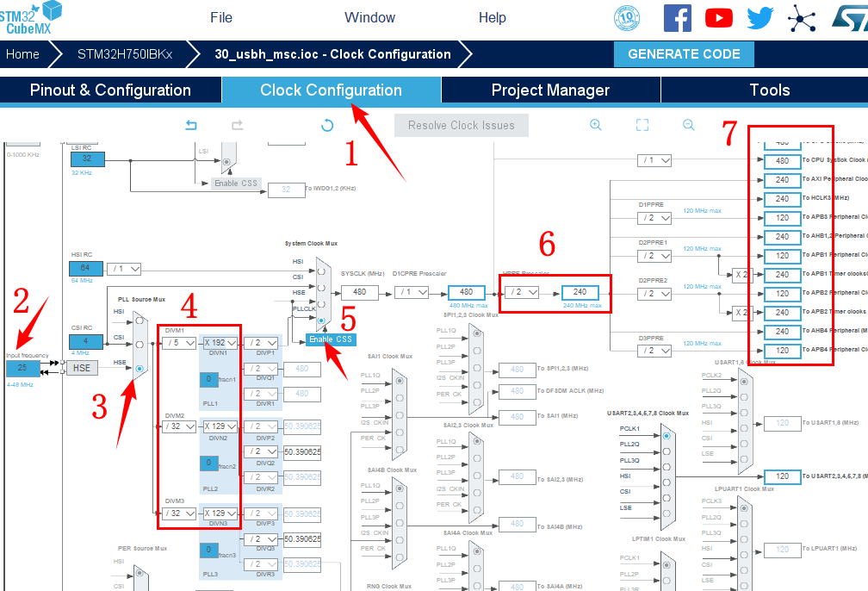Open the DIVM1 /5 dropdown

(178, 343)
